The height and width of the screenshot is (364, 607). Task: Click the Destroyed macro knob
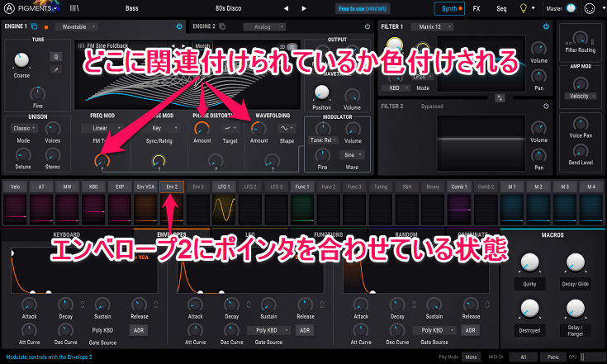coord(529,309)
